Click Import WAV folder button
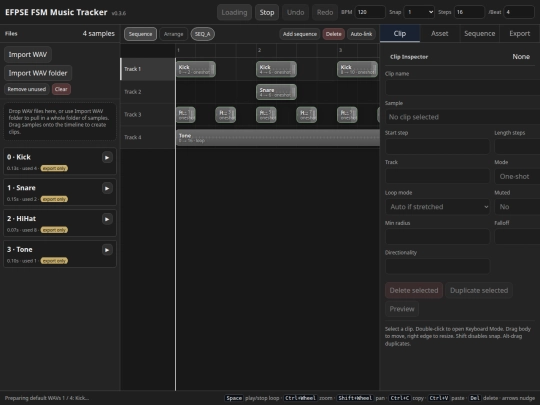Viewport: 540px width, 405px height. [x=38, y=73]
